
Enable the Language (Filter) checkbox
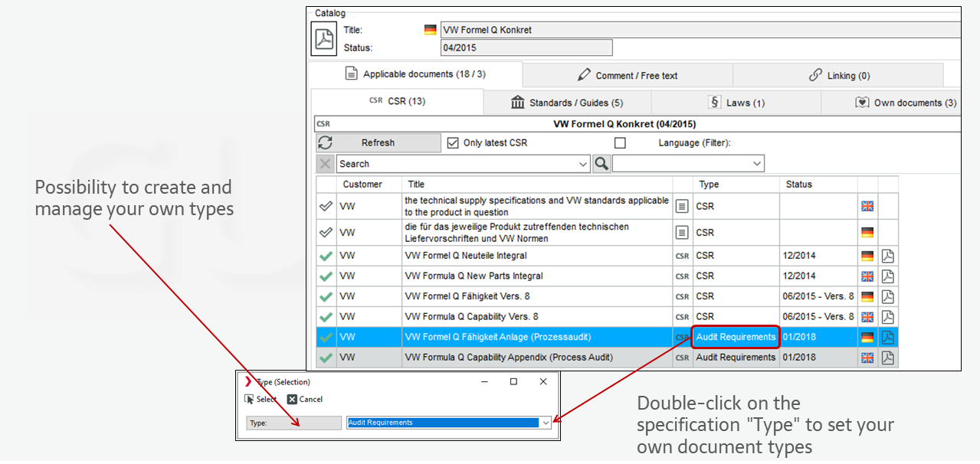coord(620,143)
